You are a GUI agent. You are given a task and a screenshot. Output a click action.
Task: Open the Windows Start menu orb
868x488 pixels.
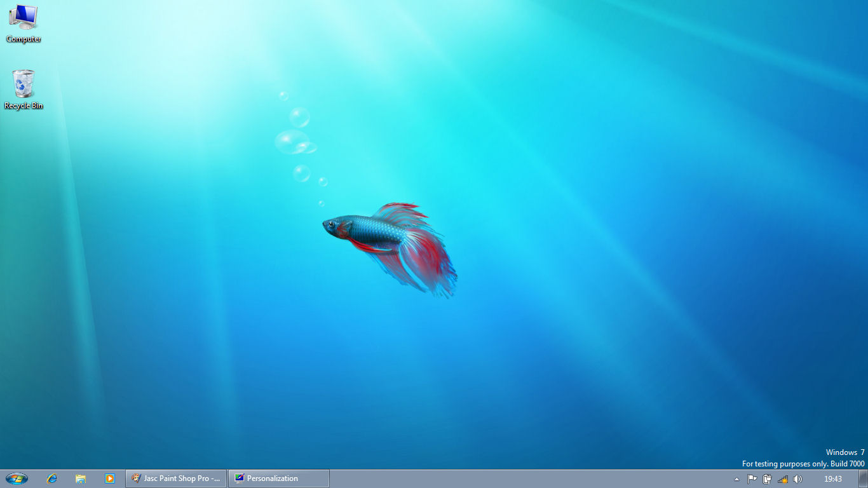point(17,478)
